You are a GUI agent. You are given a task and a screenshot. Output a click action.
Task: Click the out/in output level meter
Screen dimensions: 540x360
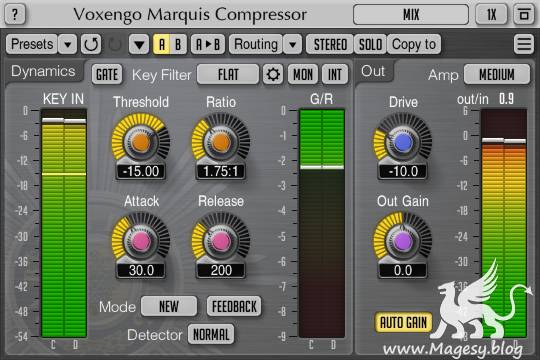click(x=503, y=223)
